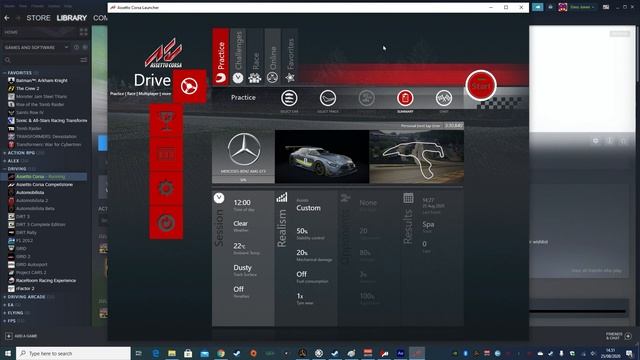
Task: Click the Steam back arrow
Action: point(7,18)
